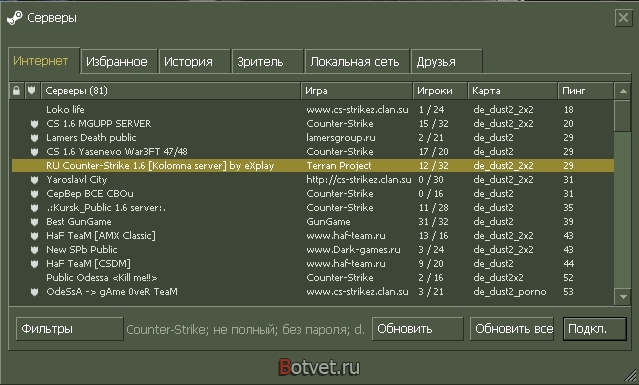
Task: Click shield icon beside New SPb Public
Action: pos(35,250)
